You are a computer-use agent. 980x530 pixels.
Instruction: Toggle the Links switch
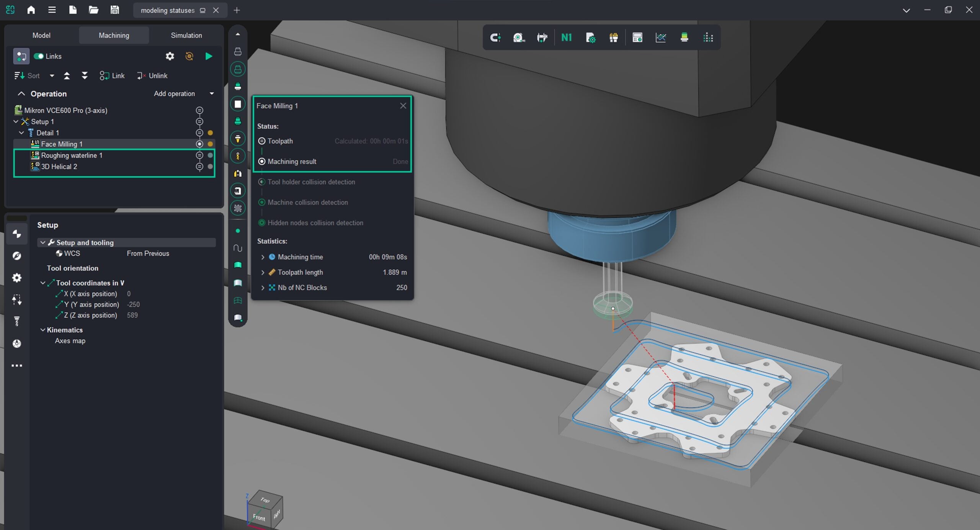39,56
